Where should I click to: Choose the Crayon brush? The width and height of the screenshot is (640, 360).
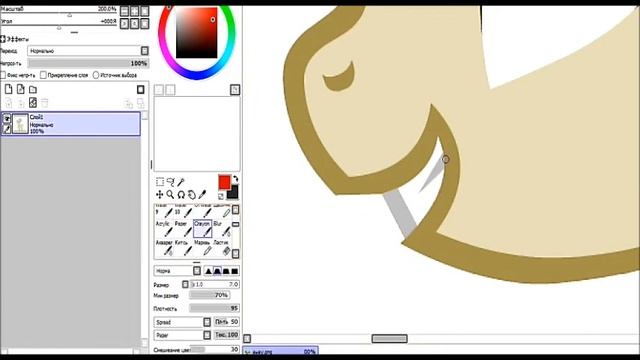[202, 229]
